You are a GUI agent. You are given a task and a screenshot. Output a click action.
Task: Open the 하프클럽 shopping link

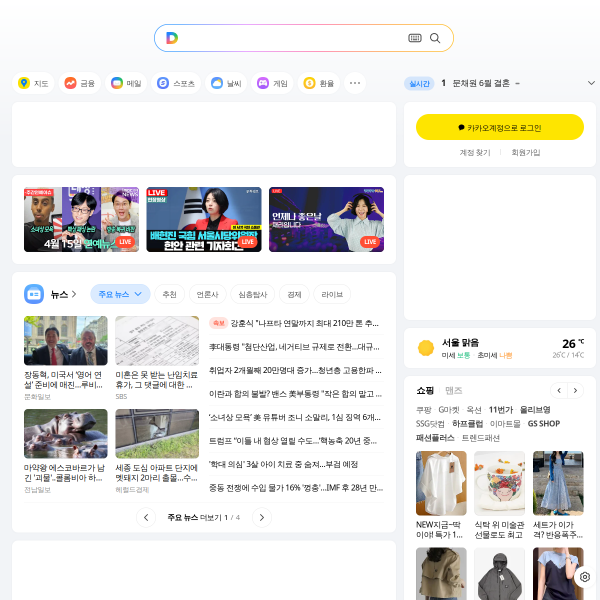(468, 424)
